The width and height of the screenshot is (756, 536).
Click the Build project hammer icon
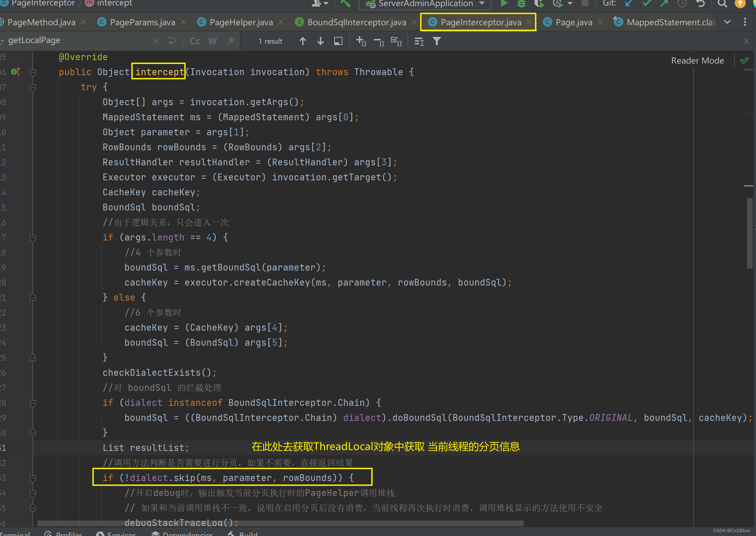[x=346, y=3]
